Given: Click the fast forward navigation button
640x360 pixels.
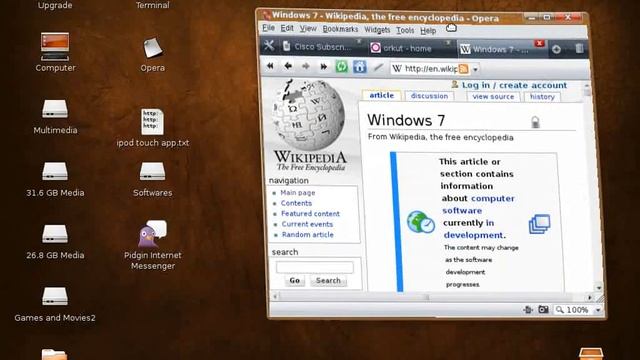Looking at the screenshot, I should coord(324,67).
